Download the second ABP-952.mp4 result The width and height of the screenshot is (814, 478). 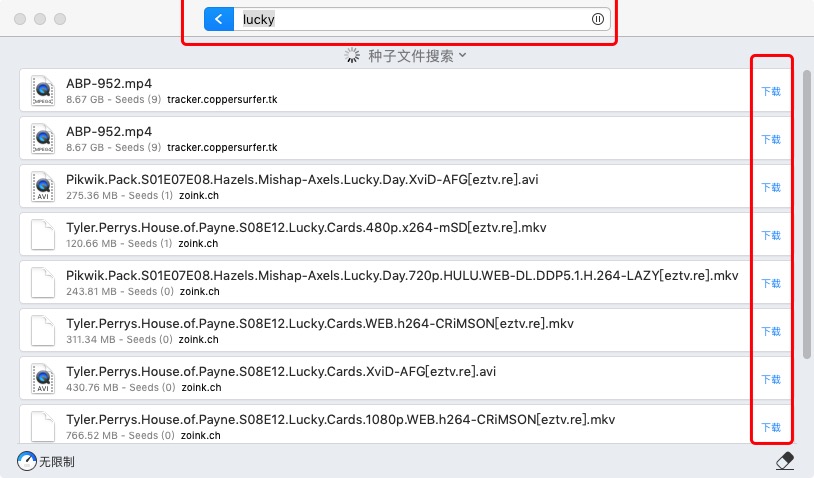pos(771,139)
